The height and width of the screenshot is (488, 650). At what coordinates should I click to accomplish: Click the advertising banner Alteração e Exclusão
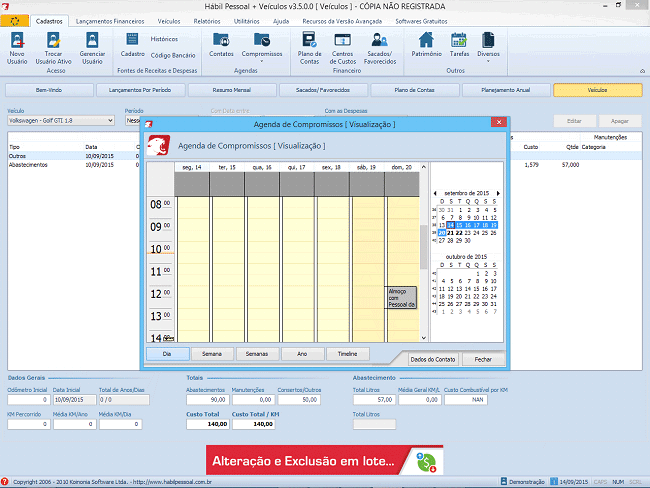click(325, 460)
